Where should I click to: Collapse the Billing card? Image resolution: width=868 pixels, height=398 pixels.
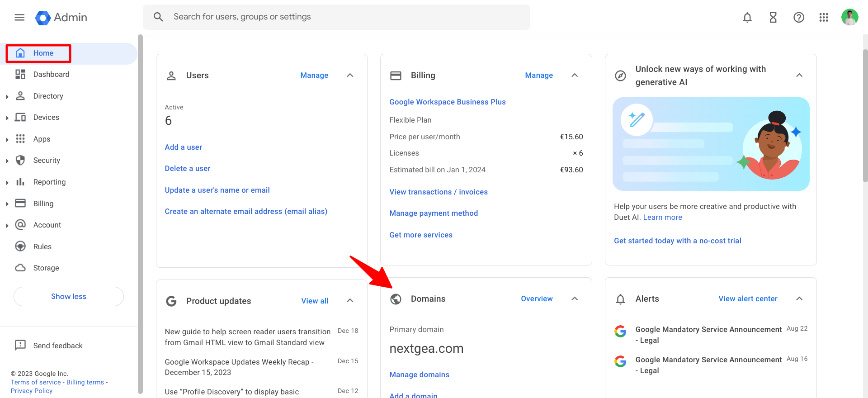point(575,75)
